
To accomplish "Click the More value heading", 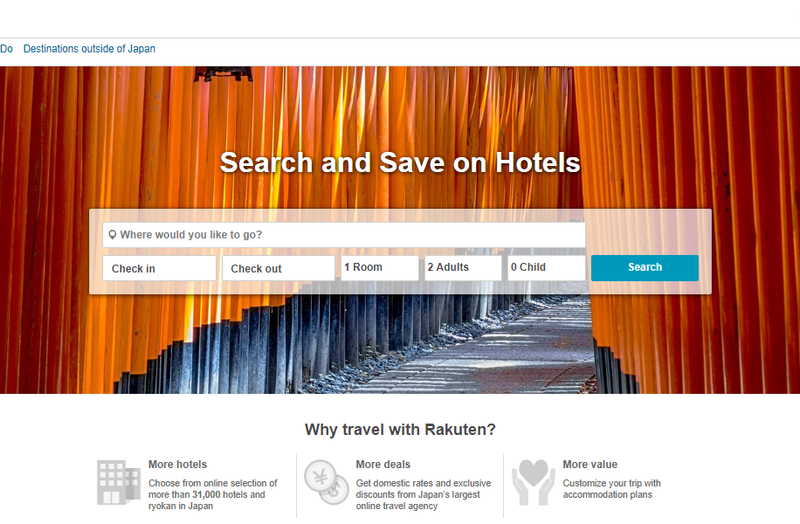I will coord(590,464).
